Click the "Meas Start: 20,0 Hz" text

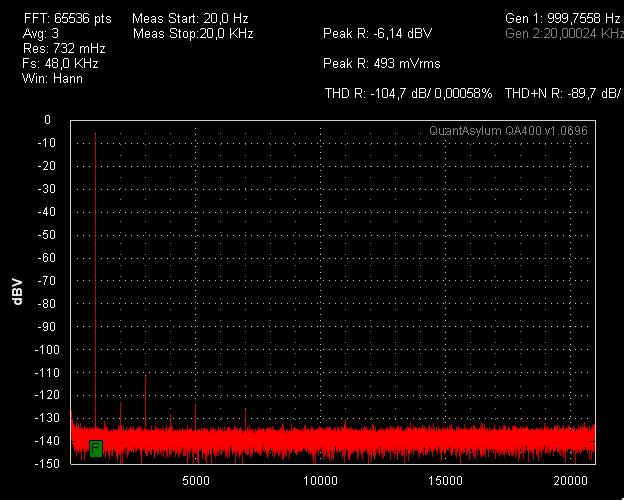pyautogui.click(x=190, y=19)
